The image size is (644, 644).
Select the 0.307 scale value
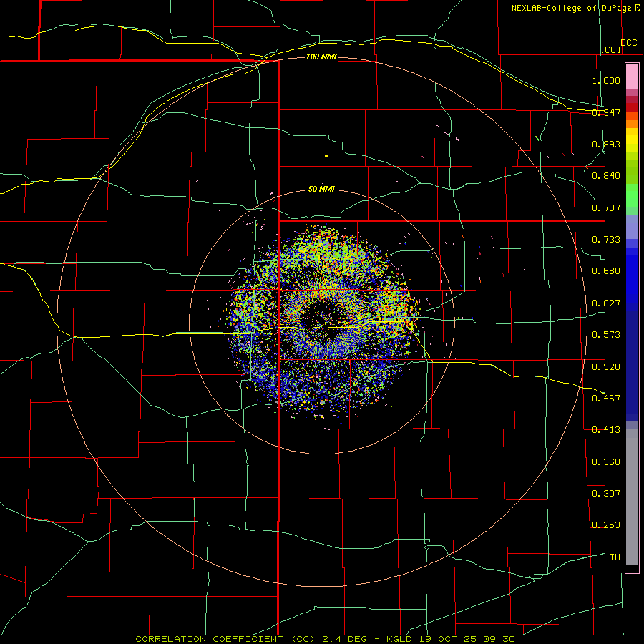click(x=606, y=494)
